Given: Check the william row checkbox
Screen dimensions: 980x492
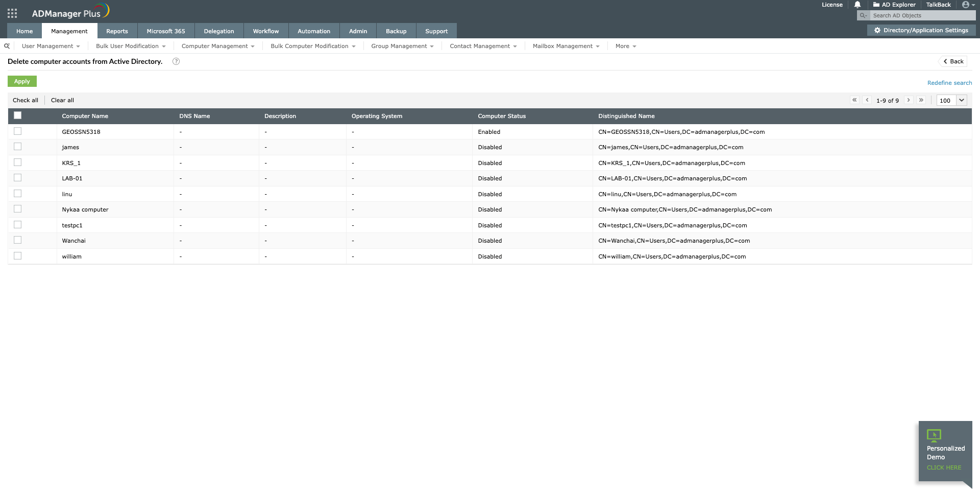Looking at the screenshot, I should point(17,256).
